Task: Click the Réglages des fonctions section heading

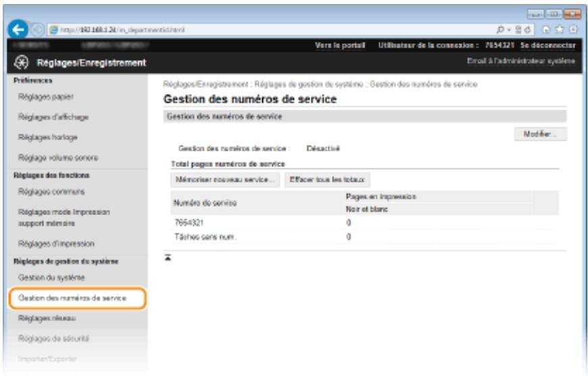Action: click(x=51, y=175)
